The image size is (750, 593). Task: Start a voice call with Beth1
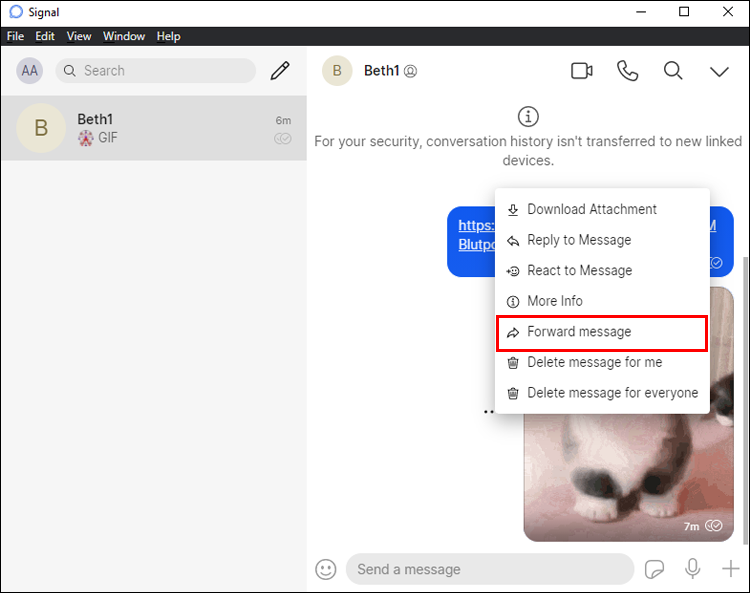pos(627,71)
